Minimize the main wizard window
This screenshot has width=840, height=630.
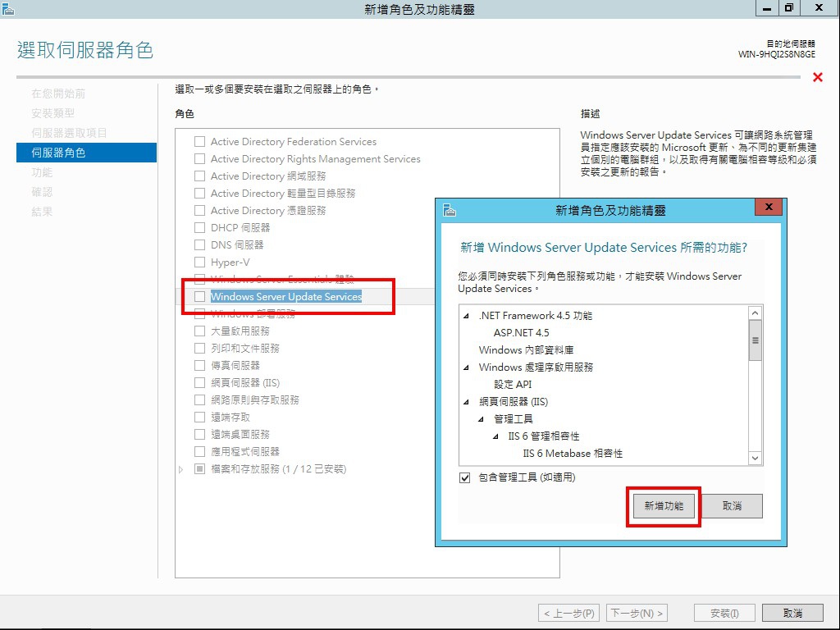[768, 8]
